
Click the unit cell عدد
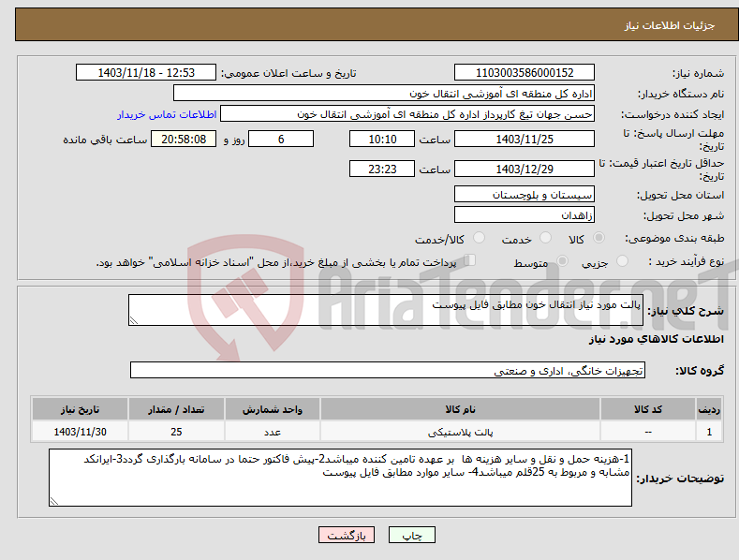273,432
